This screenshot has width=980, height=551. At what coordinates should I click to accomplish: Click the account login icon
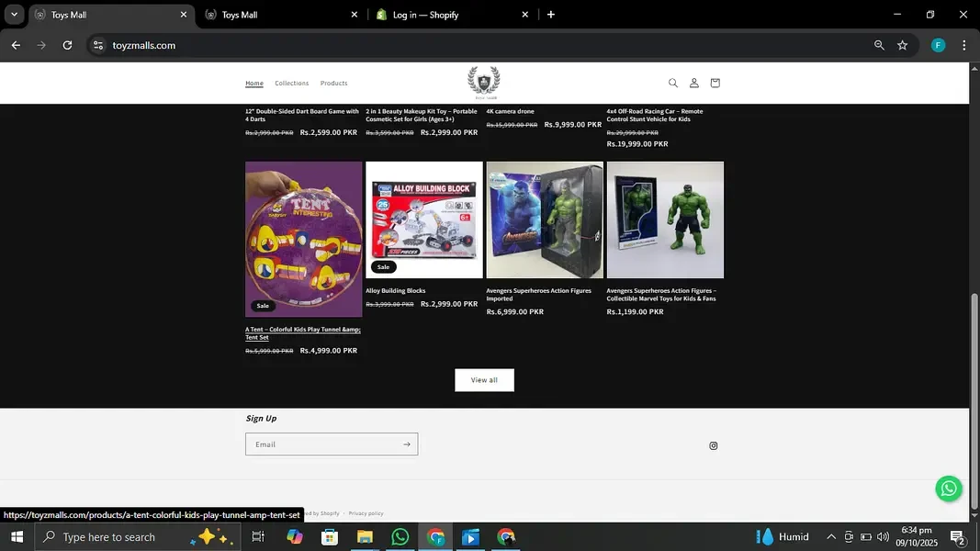(x=693, y=83)
